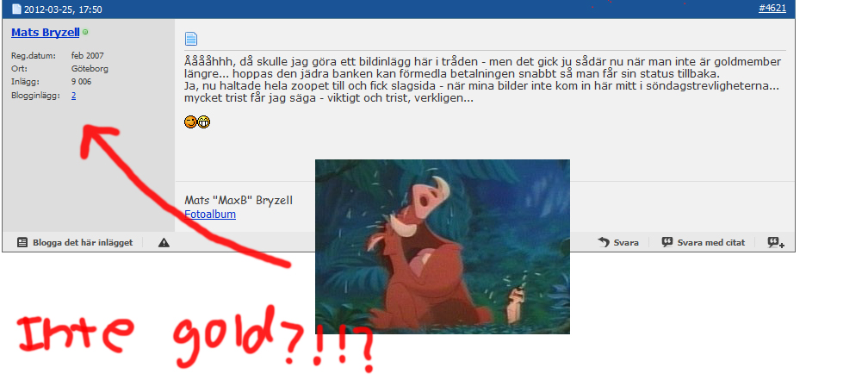Viewport: 868px width, 386px height.
Task: Report post using warning triangle icon
Action: pyautogui.click(x=164, y=242)
